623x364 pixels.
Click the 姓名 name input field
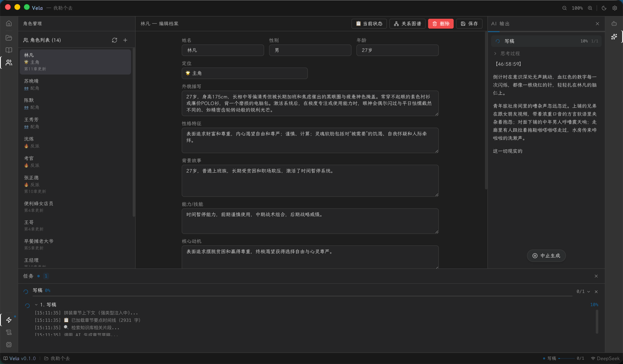pos(222,50)
